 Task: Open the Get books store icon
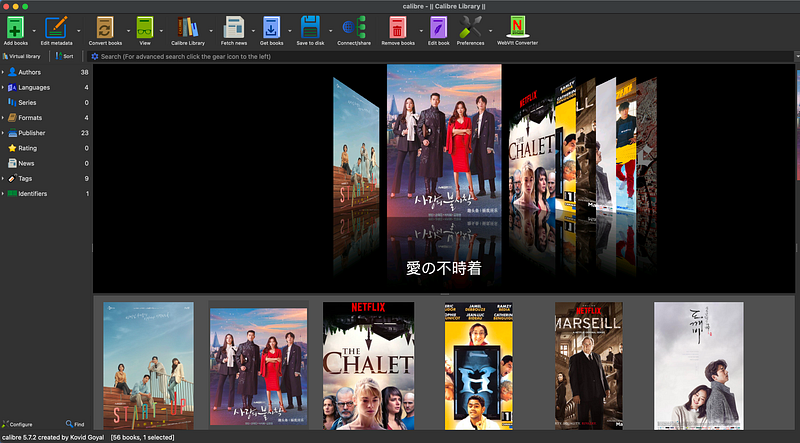click(271, 27)
